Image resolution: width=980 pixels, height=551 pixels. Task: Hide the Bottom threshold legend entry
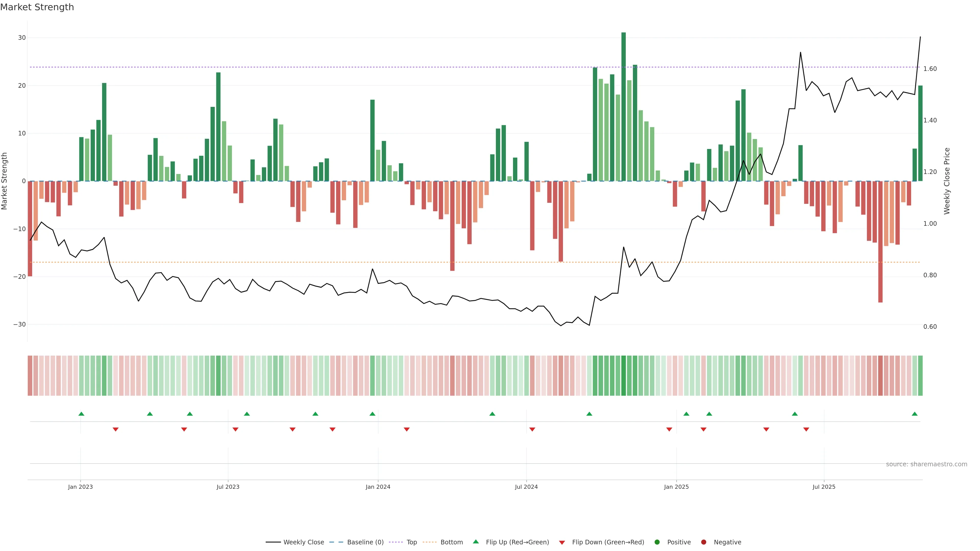pos(451,542)
